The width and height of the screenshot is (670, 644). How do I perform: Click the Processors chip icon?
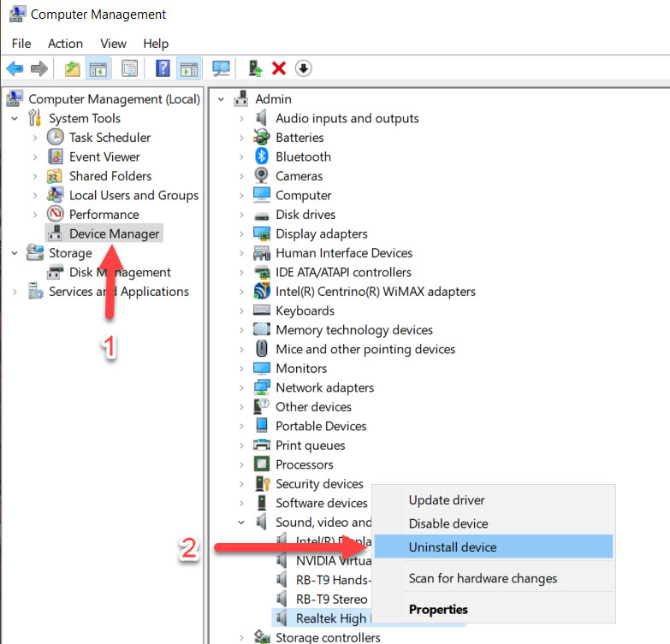262,464
